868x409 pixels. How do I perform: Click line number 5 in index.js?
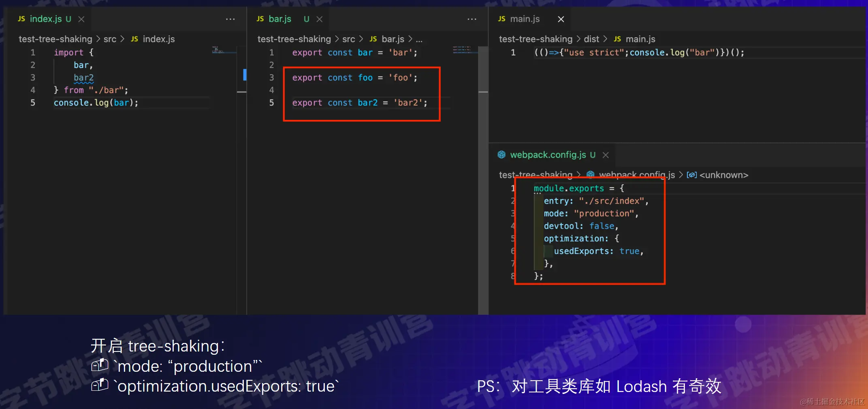pos(33,103)
